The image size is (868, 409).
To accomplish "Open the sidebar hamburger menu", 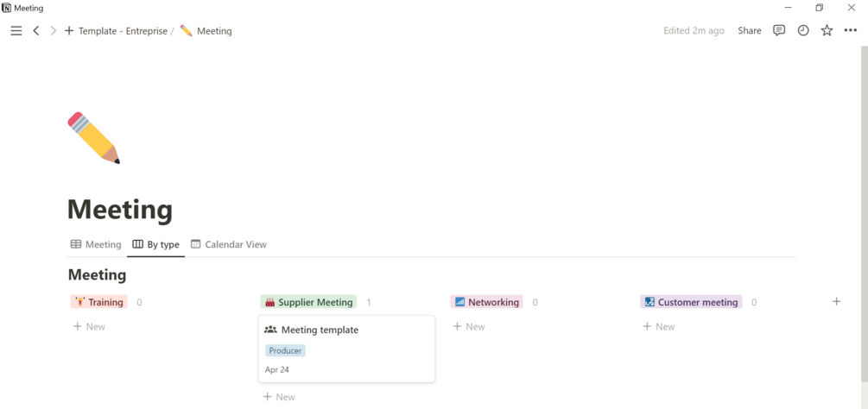I will click(16, 31).
